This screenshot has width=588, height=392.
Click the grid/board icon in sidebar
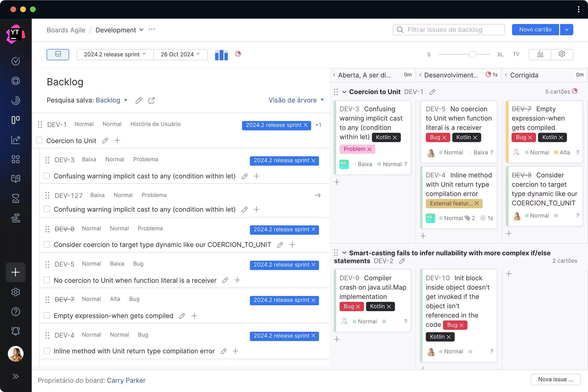point(16,158)
